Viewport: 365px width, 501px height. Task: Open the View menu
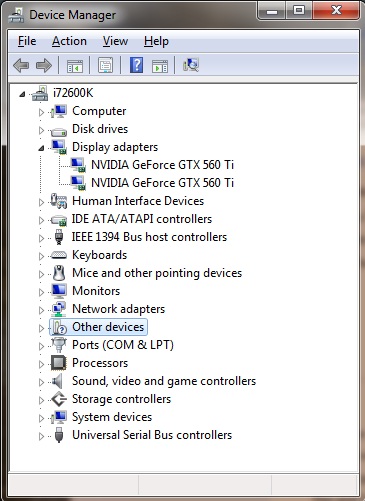(x=115, y=41)
